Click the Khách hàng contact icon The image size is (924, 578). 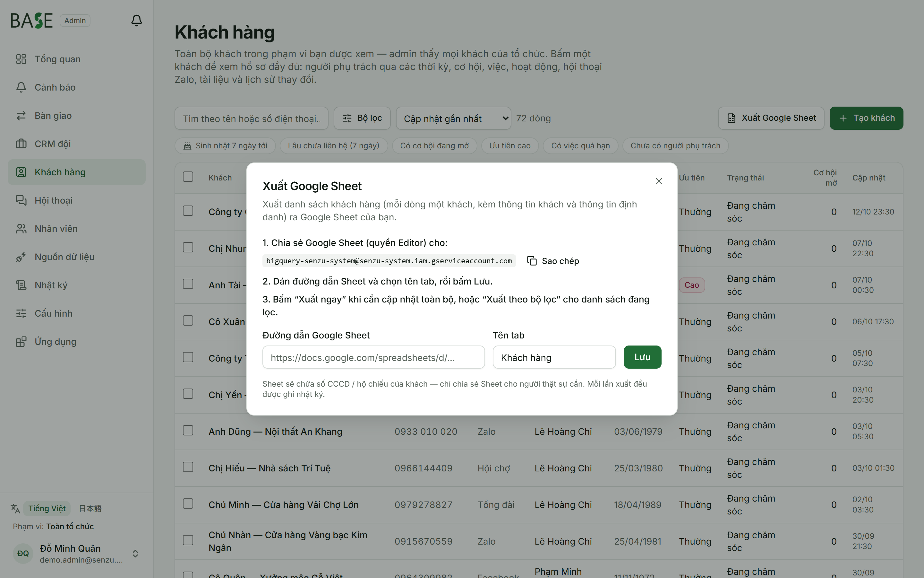click(x=21, y=172)
